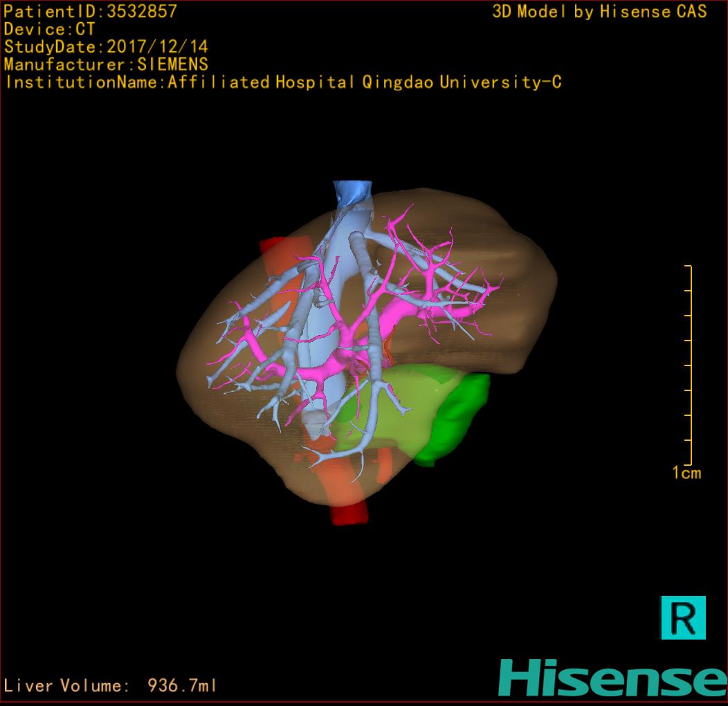Click the yellow vertical scale ruler
The image size is (728, 706).
[690, 365]
